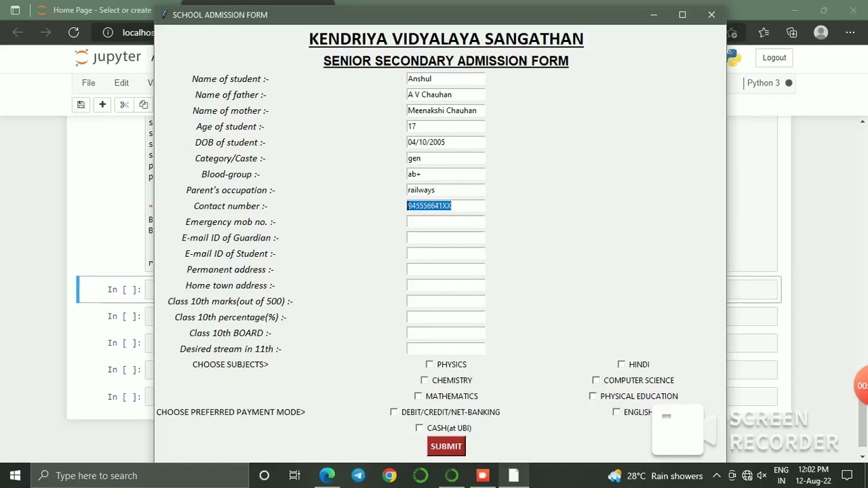
Task: Click the E-mail ID of Guardian field
Action: click(x=446, y=238)
